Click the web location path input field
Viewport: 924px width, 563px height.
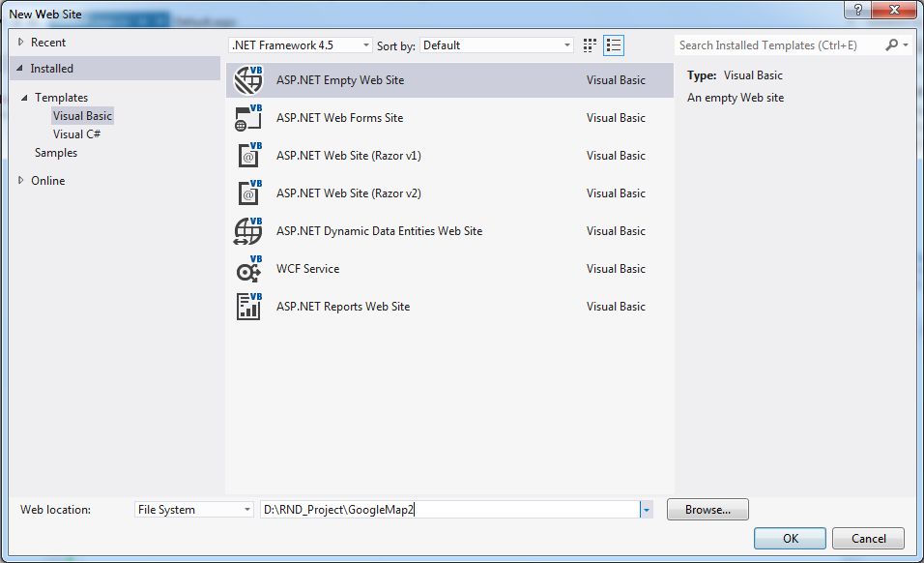click(450, 510)
